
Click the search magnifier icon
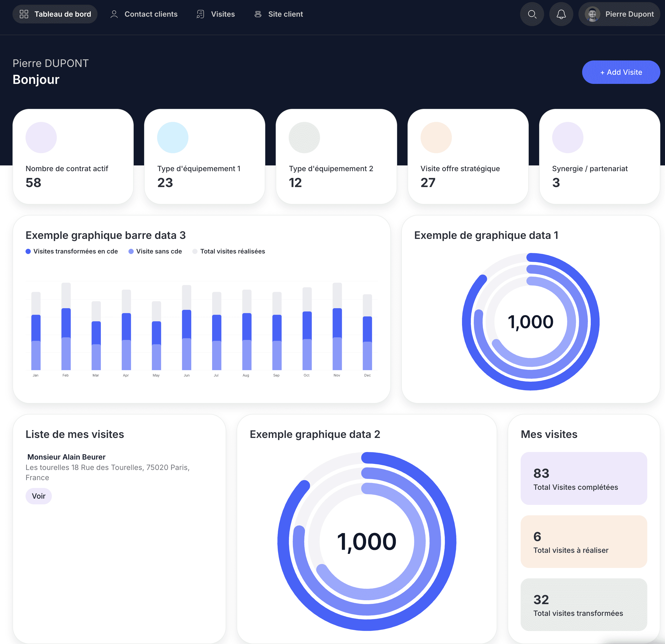[532, 14]
